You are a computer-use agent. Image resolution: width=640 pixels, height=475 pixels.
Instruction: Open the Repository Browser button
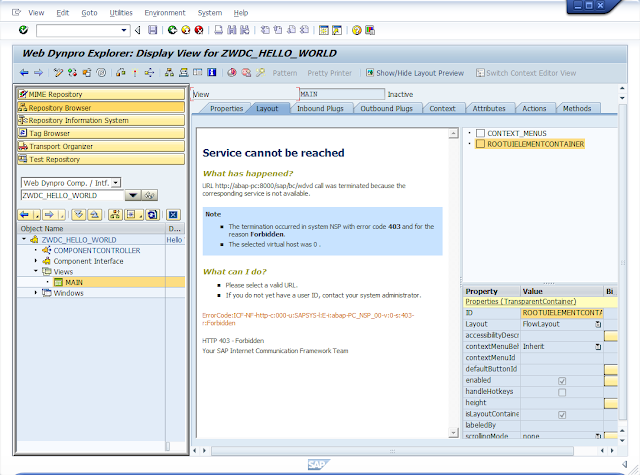(x=101, y=108)
